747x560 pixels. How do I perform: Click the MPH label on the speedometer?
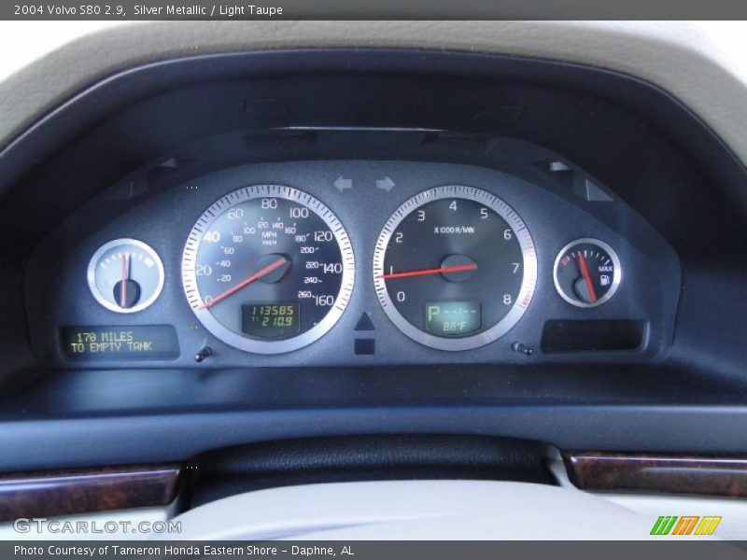click(269, 235)
